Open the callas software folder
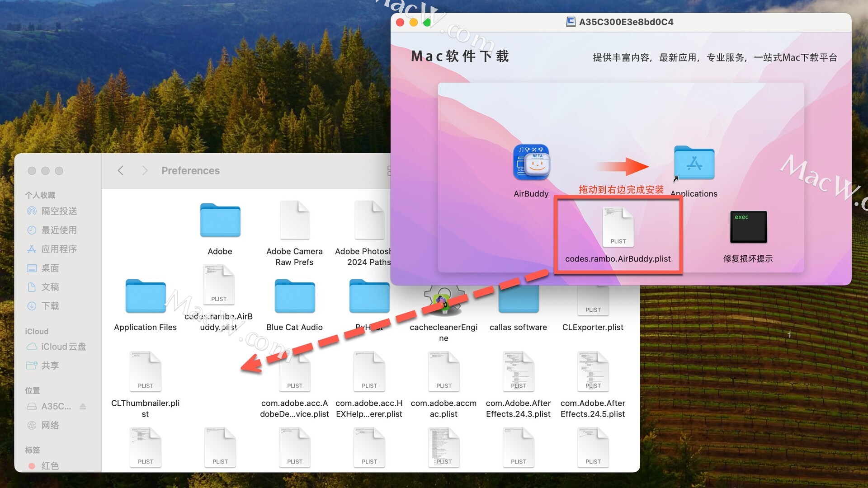The image size is (868, 488). point(519,299)
